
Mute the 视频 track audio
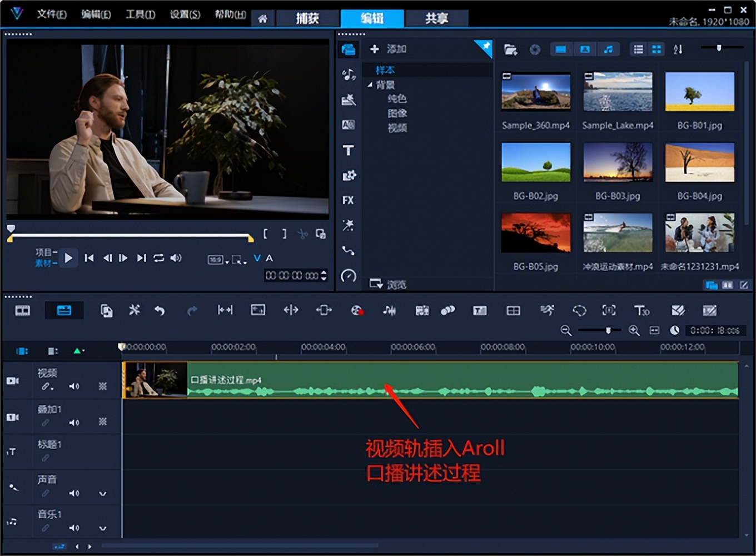[x=74, y=386]
